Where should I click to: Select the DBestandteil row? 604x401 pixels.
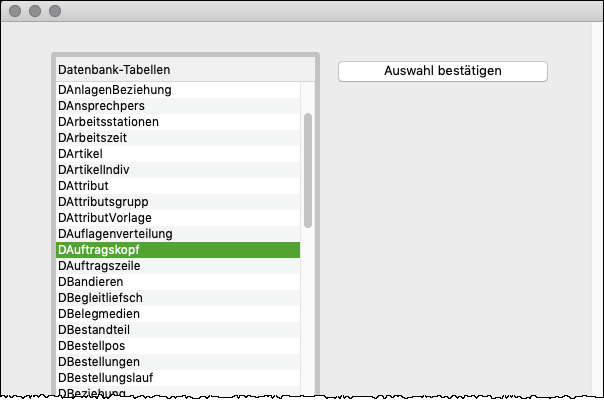(95, 329)
